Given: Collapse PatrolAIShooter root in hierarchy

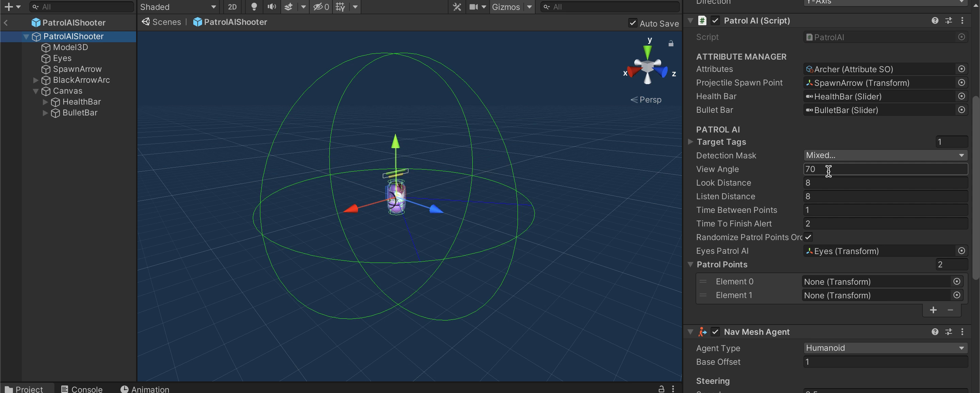Looking at the screenshot, I should coord(26,36).
